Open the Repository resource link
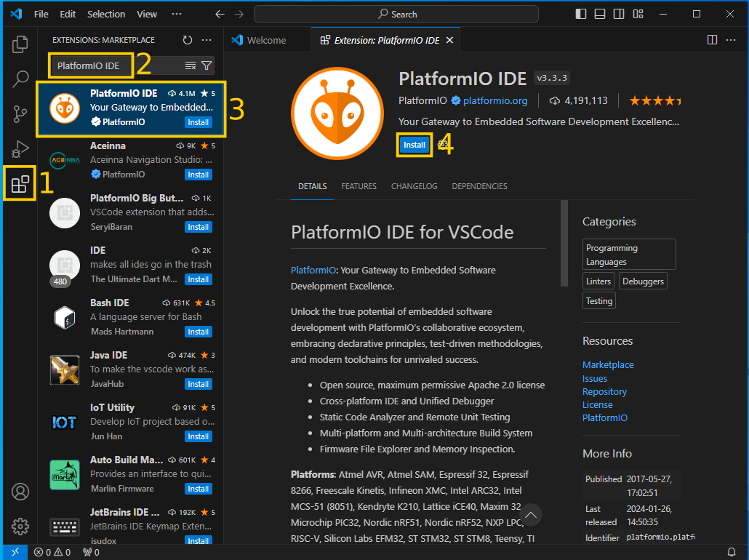The height and width of the screenshot is (560, 749). 604,392
